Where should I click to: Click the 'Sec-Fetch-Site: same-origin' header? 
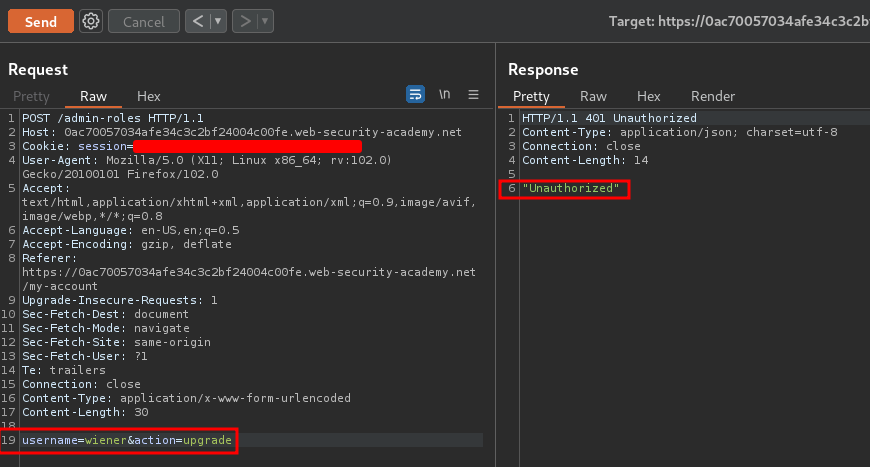[x=117, y=342]
